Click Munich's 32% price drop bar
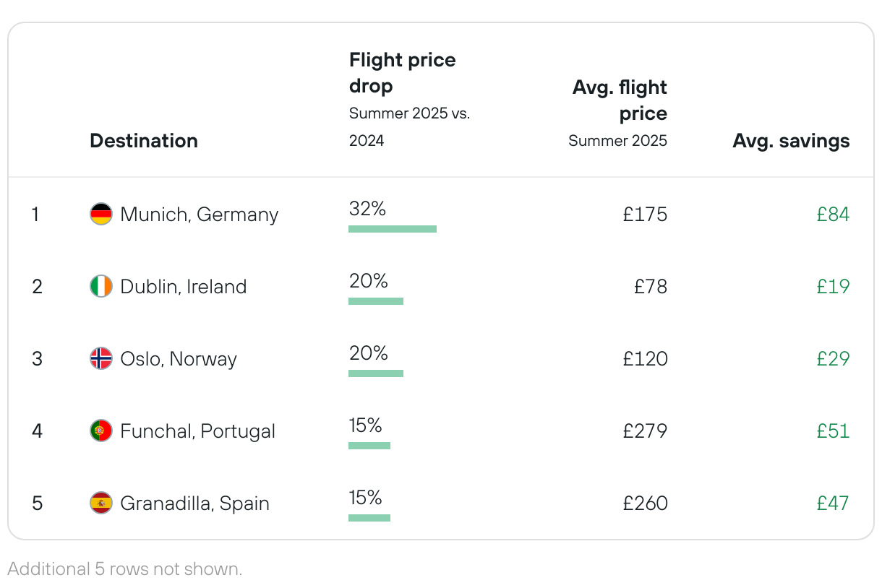882x588 pixels. pyautogui.click(x=393, y=229)
